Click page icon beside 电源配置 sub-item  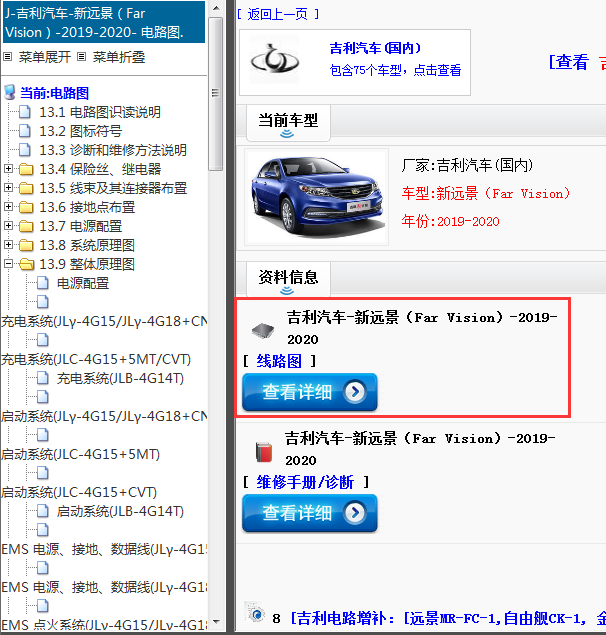[43, 283]
